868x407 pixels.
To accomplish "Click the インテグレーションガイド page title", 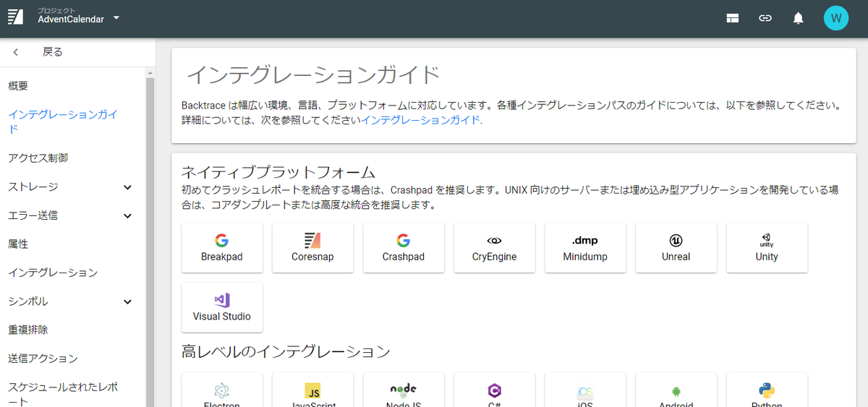I will tap(313, 75).
